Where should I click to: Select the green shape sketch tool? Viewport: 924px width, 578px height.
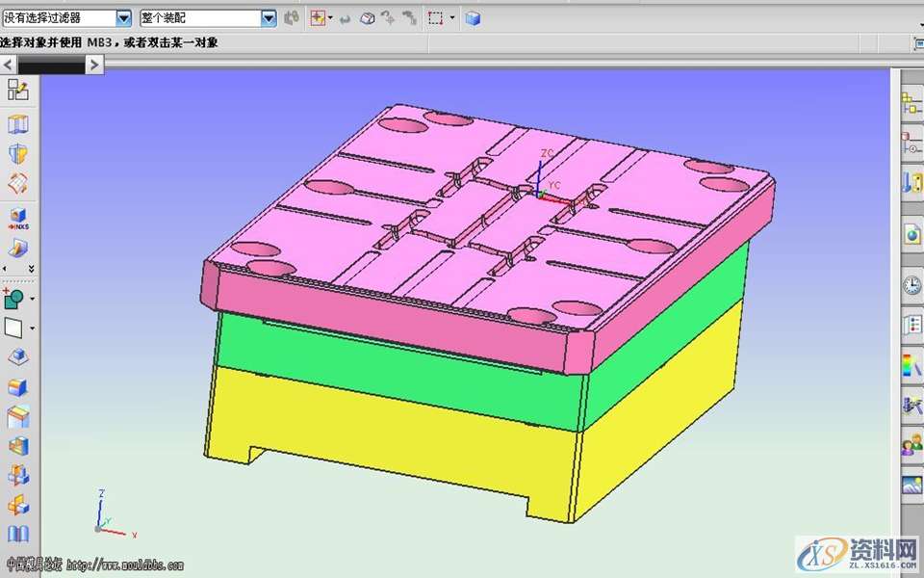(13, 299)
